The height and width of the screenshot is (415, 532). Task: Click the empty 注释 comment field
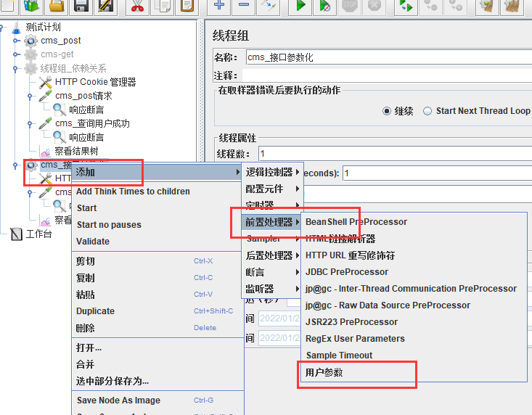point(387,75)
